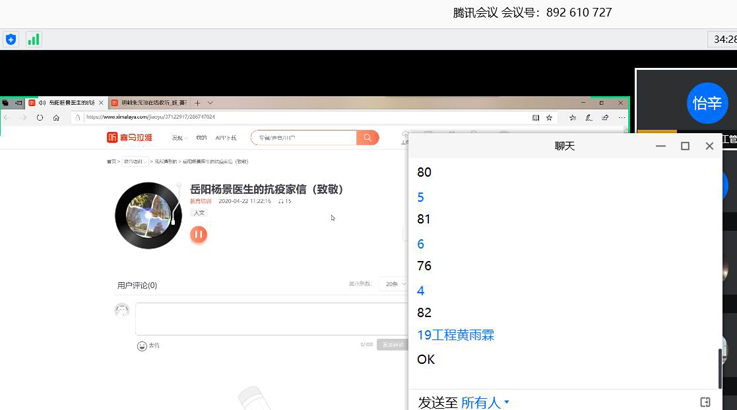This screenshot has height=410, width=737.
Task: Click the 19工程黄雨霖 sender name in chat
Action: [x=455, y=335]
